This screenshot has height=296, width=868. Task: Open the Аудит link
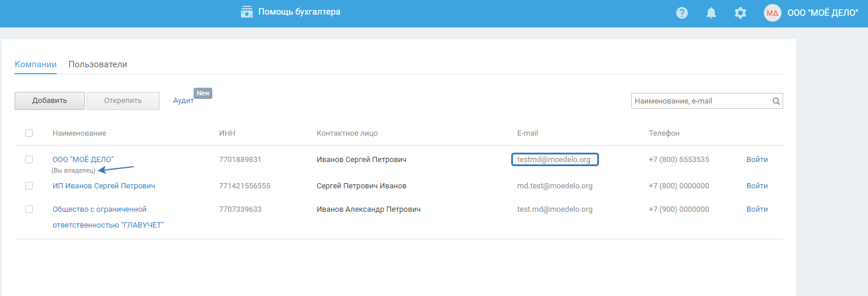183,101
